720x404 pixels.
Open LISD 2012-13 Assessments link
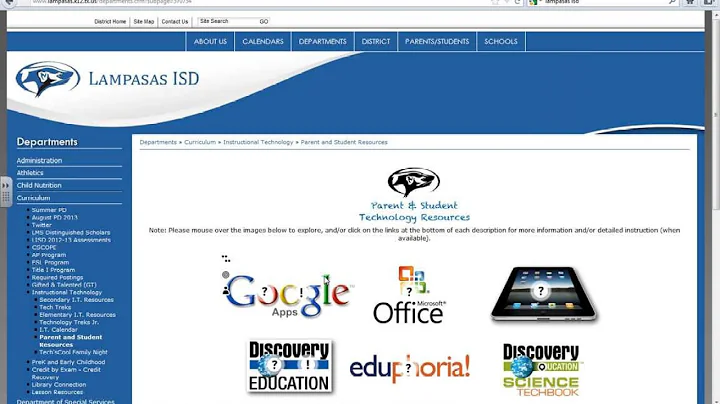71,240
